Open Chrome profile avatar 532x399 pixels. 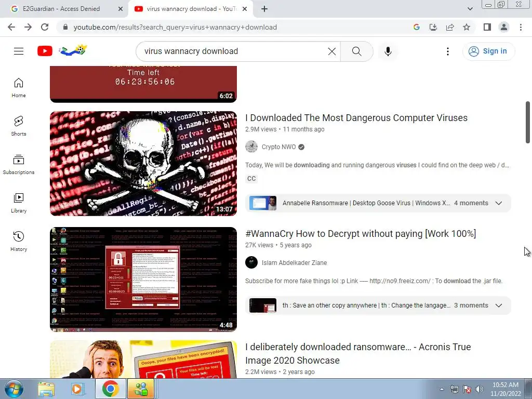tap(504, 27)
